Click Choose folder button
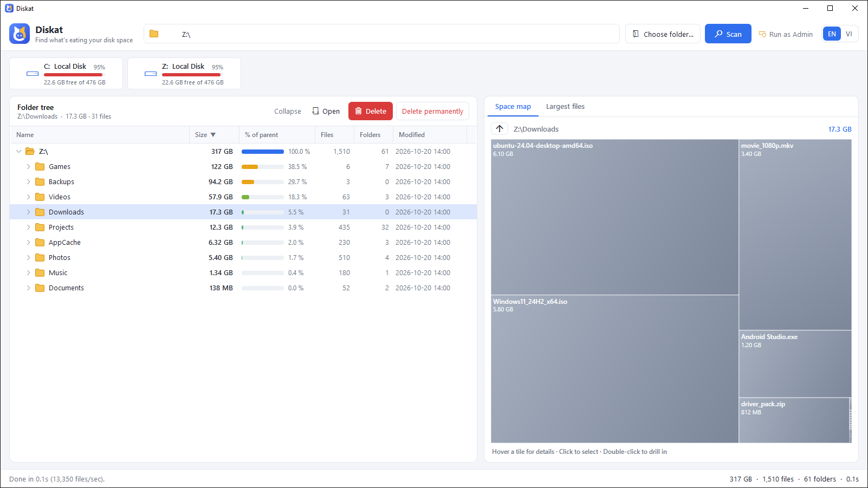This screenshot has width=868, height=488. click(663, 34)
